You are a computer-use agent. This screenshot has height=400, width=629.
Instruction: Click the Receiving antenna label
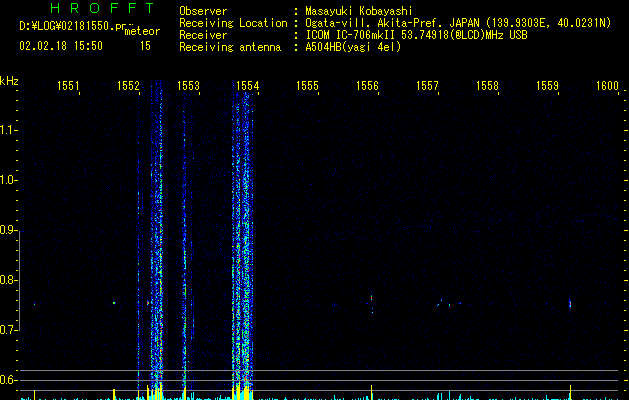click(230, 47)
